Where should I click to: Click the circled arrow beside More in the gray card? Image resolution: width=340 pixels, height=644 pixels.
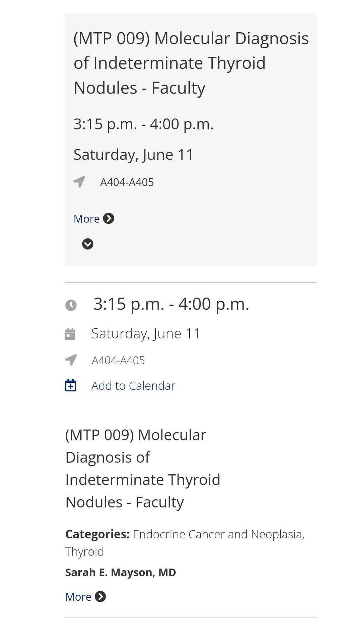tap(109, 218)
